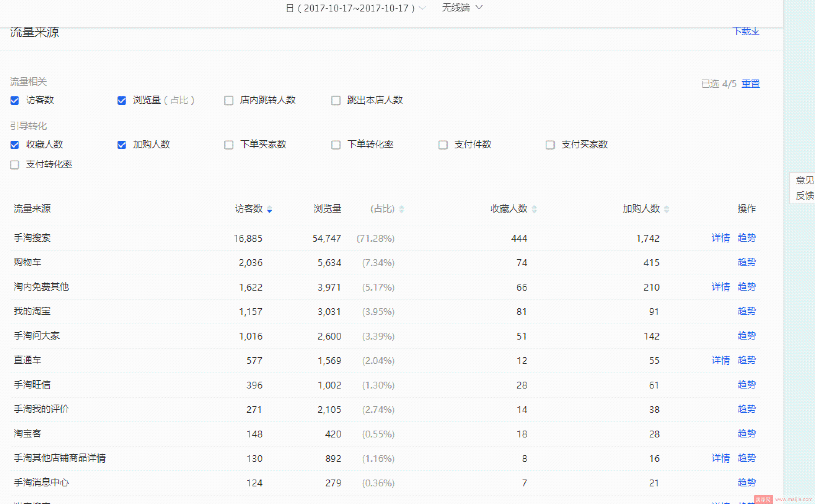Sort by 加购人数 column arrow icon
815x504 pixels.
667,209
